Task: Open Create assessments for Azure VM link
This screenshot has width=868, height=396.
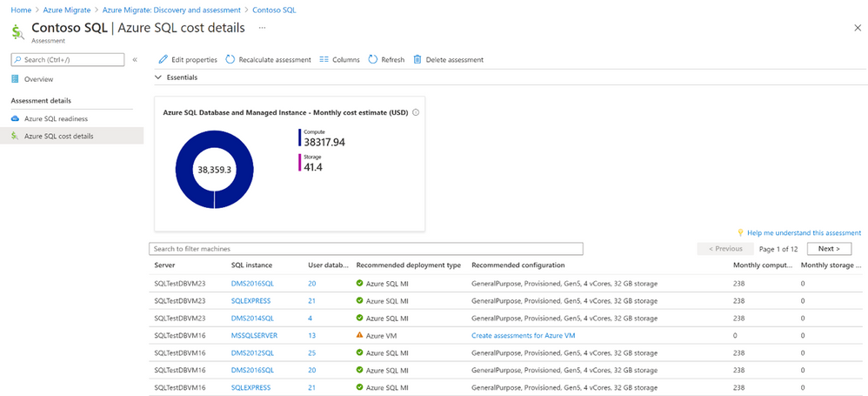Action: (524, 335)
